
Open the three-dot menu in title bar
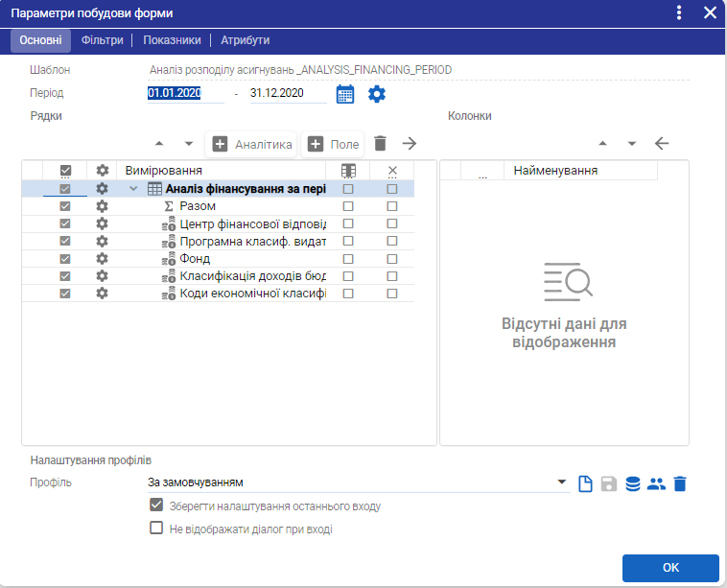click(679, 12)
